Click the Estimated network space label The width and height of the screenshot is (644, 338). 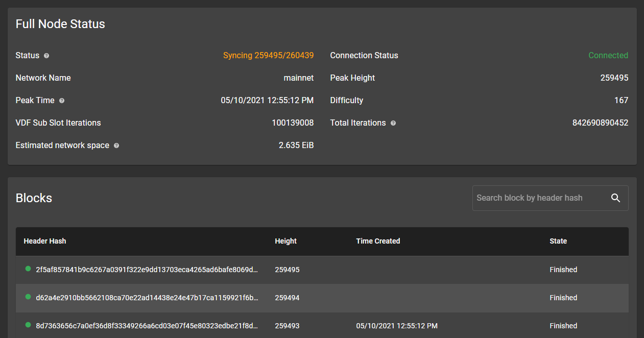coord(62,146)
